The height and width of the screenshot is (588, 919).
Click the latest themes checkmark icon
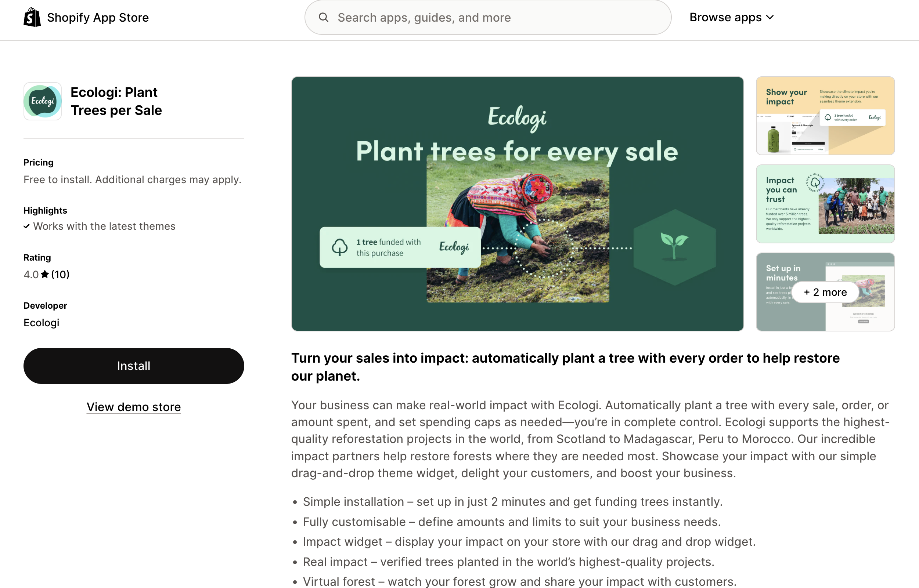[x=27, y=226]
